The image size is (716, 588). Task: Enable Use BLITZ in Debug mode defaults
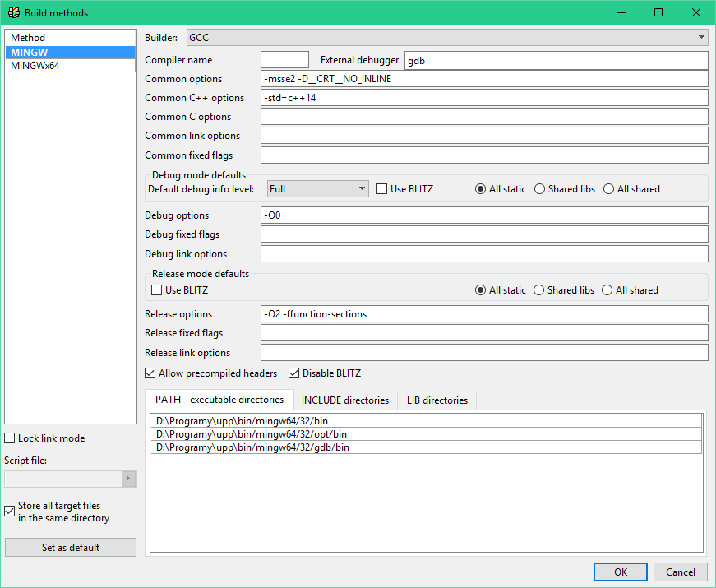tap(382, 189)
